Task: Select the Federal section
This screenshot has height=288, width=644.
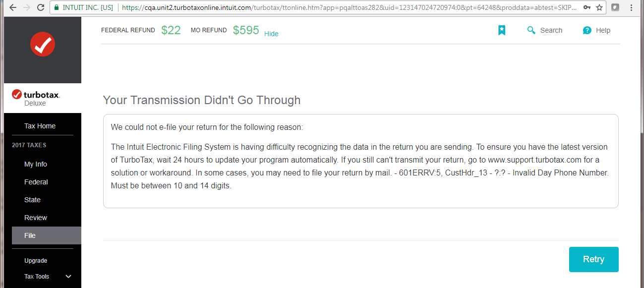Action: tap(36, 182)
